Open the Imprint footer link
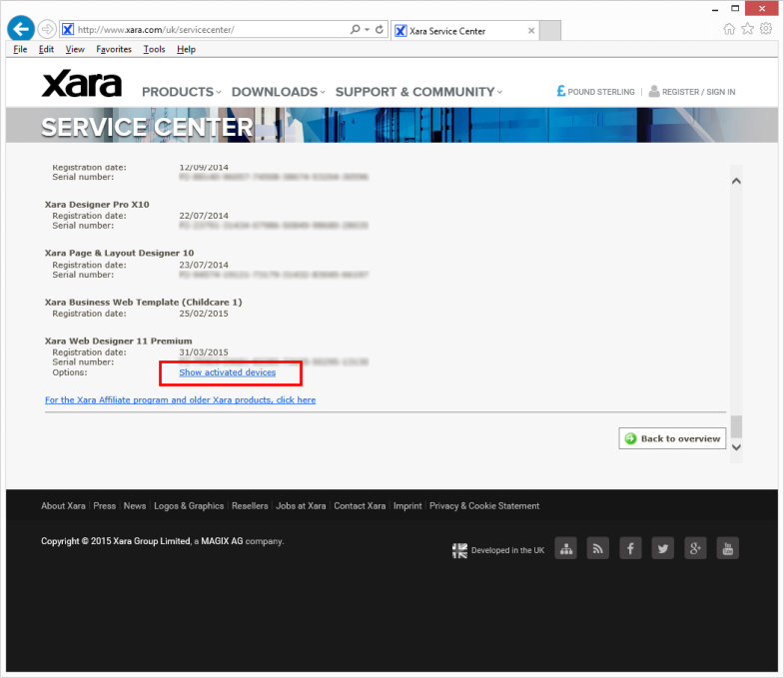This screenshot has width=784, height=678. pos(407,506)
